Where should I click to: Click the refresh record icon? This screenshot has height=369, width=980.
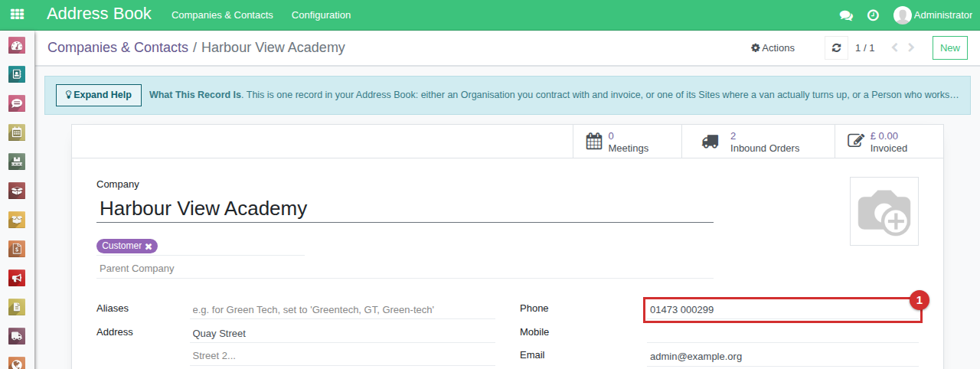pyautogui.click(x=836, y=47)
